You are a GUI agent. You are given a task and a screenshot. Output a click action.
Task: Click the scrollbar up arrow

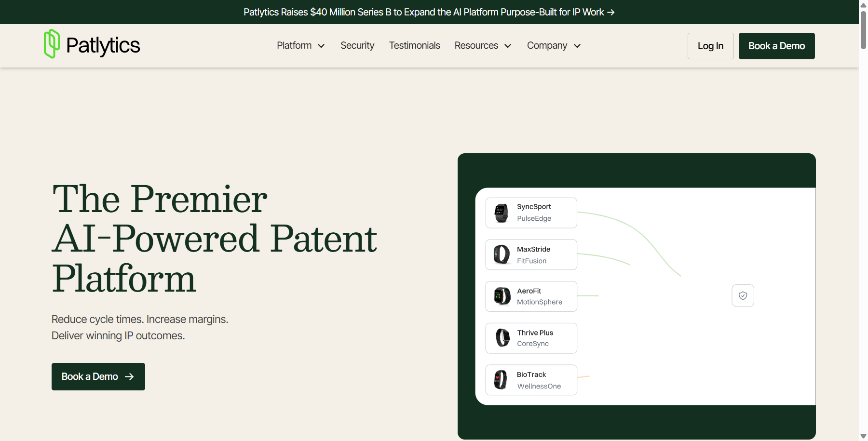tap(863, 4)
